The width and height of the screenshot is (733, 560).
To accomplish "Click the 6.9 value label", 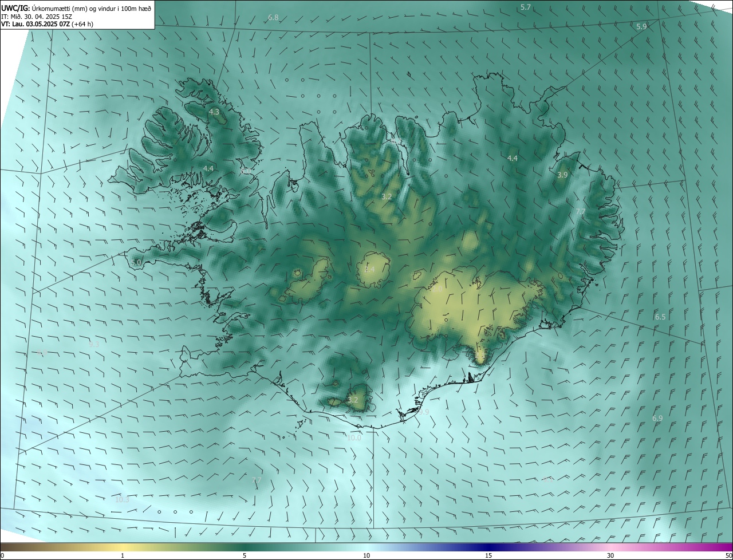I will [x=657, y=419].
